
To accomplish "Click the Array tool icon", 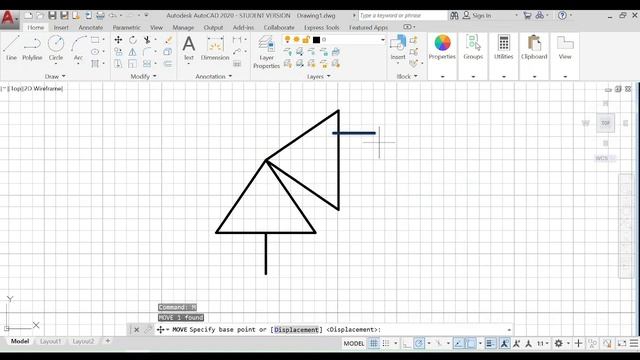I will pyautogui.click(x=147, y=64).
